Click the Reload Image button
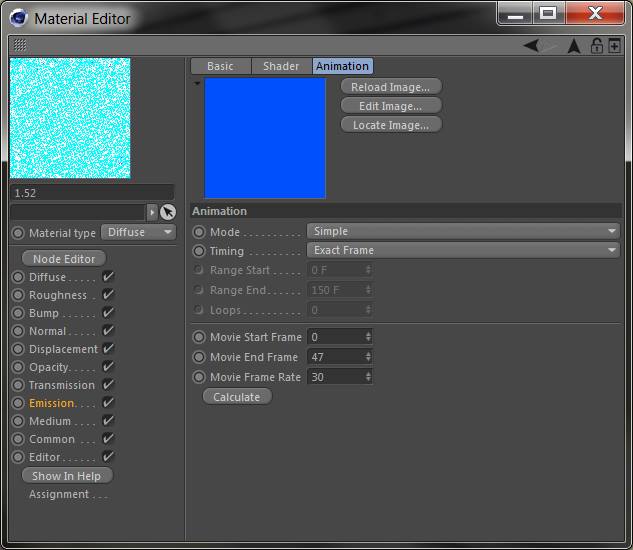 [391, 87]
